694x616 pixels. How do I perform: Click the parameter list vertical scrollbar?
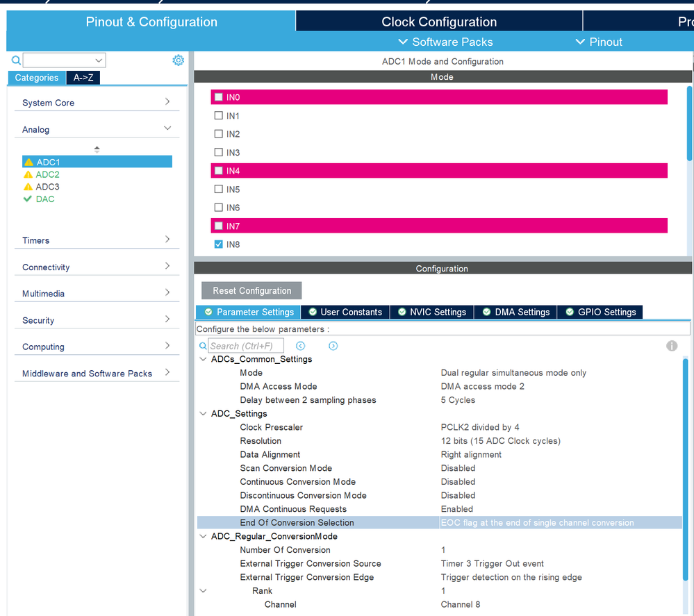coord(686,469)
